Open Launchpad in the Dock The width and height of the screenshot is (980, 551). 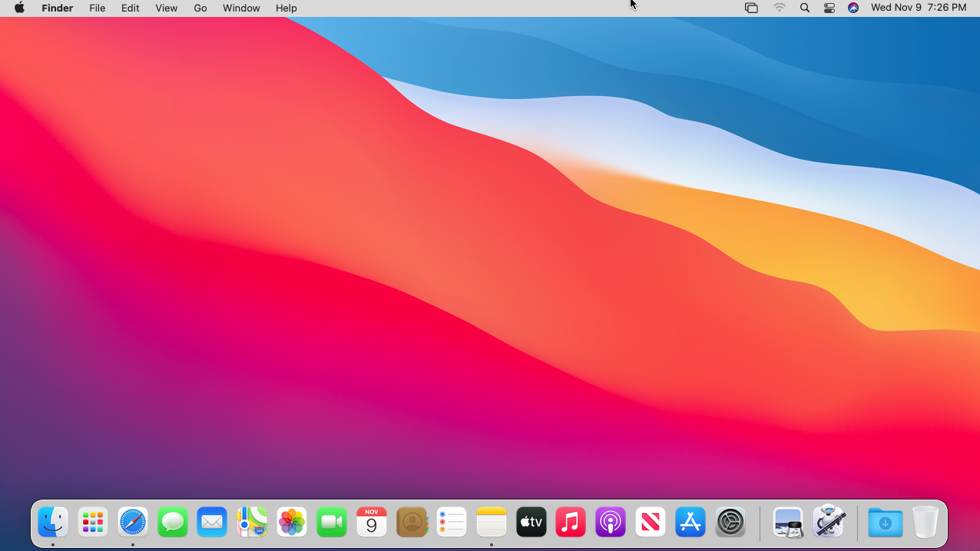click(x=93, y=523)
